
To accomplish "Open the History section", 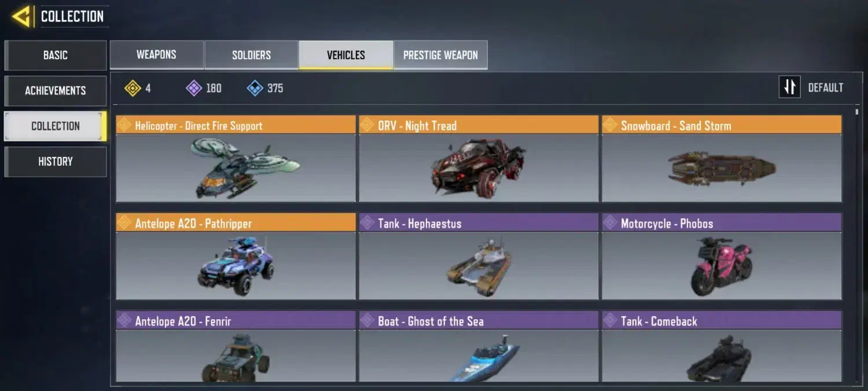I will click(x=56, y=161).
